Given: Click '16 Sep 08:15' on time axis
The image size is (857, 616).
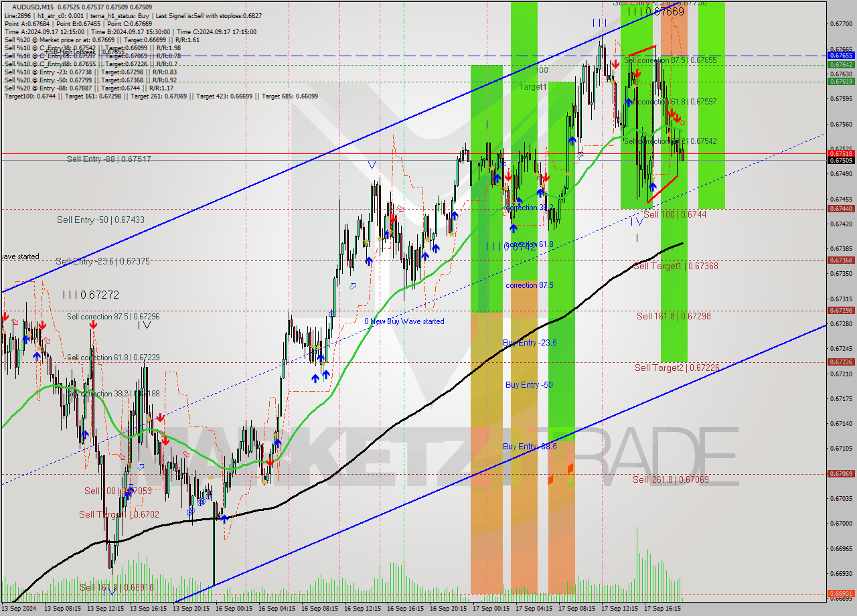Looking at the screenshot, I should coord(319,609).
